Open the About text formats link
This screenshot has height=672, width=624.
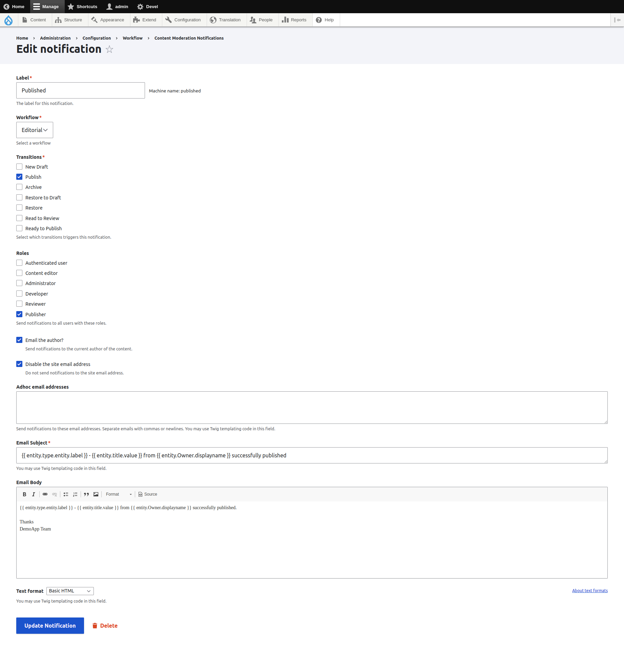point(589,590)
